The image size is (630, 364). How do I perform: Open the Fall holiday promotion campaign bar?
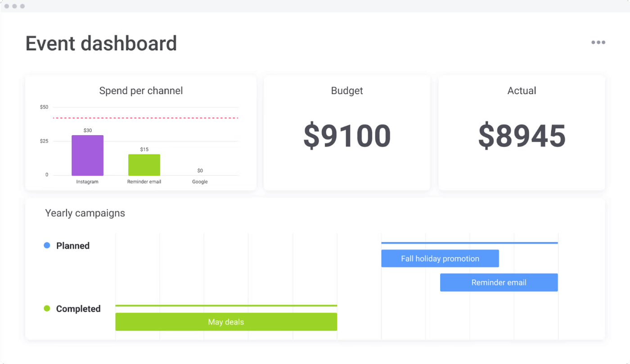pos(440,258)
